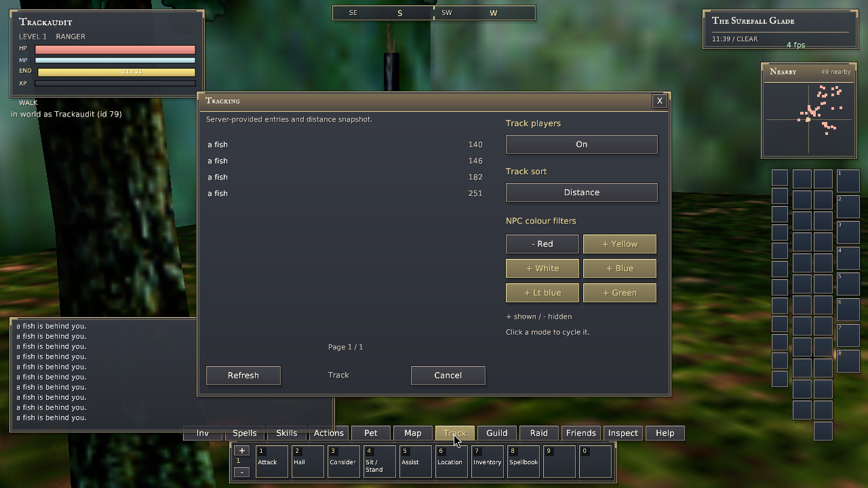
Task: Click empty hotbar slot 9
Action: point(559,462)
